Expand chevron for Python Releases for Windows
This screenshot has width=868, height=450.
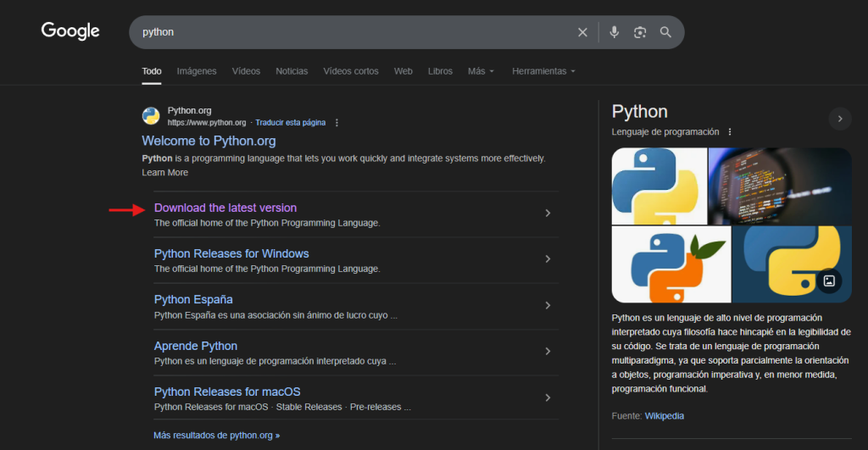coord(548,259)
